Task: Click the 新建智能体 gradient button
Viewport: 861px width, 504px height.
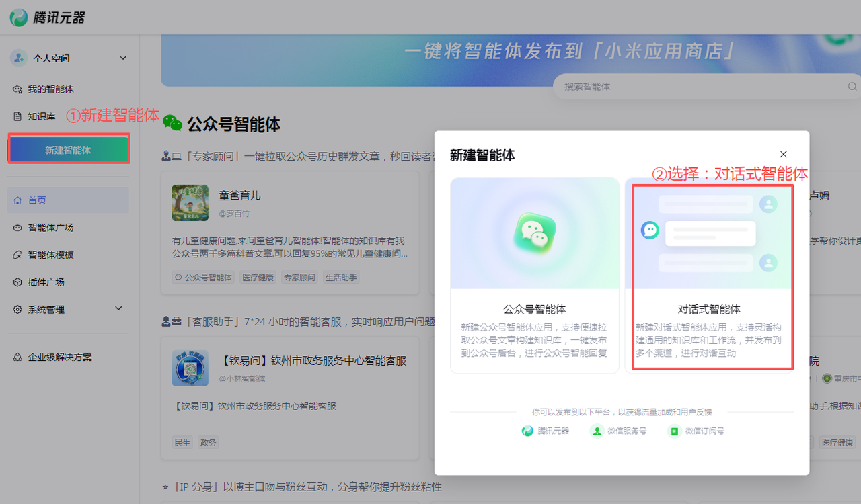Action: [x=68, y=150]
